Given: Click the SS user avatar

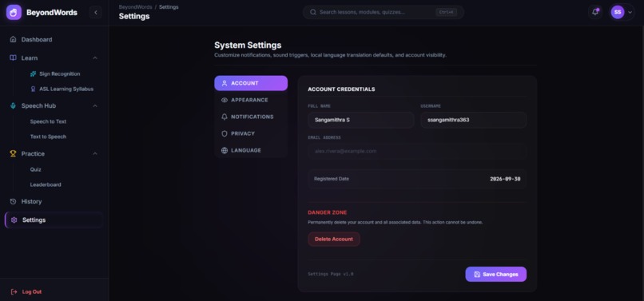Looking at the screenshot, I should (x=618, y=12).
